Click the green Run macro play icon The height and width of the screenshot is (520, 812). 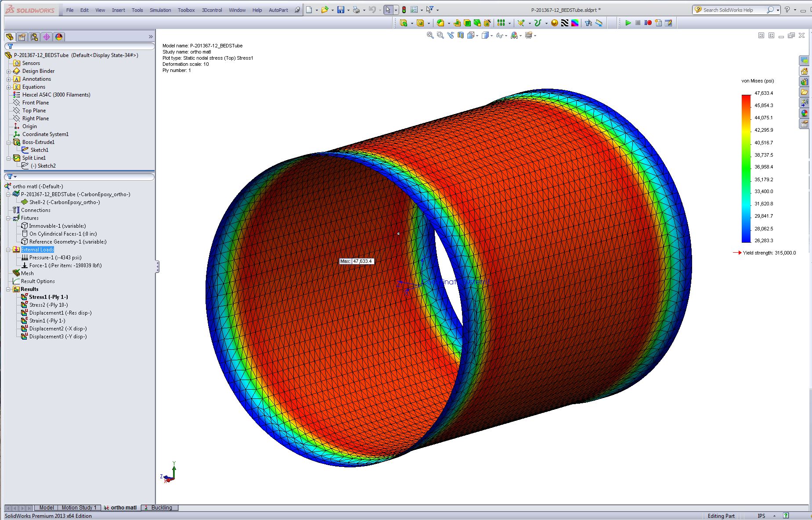pyautogui.click(x=628, y=23)
